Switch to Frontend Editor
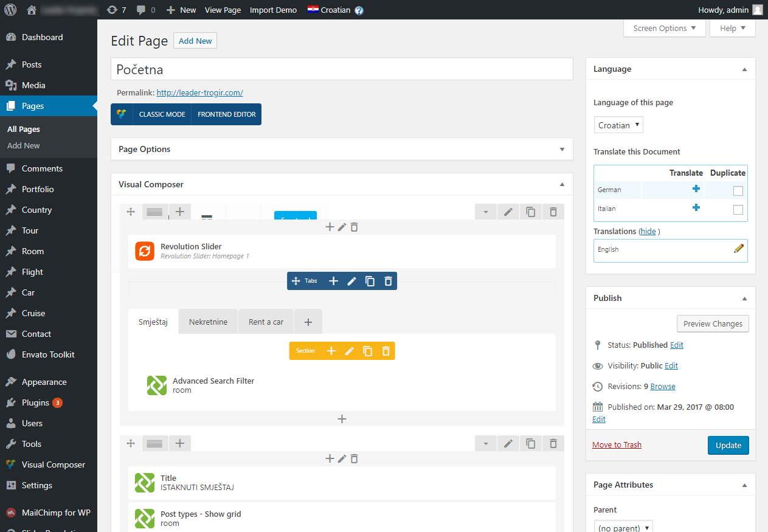The width and height of the screenshot is (768, 532). pyautogui.click(x=226, y=114)
